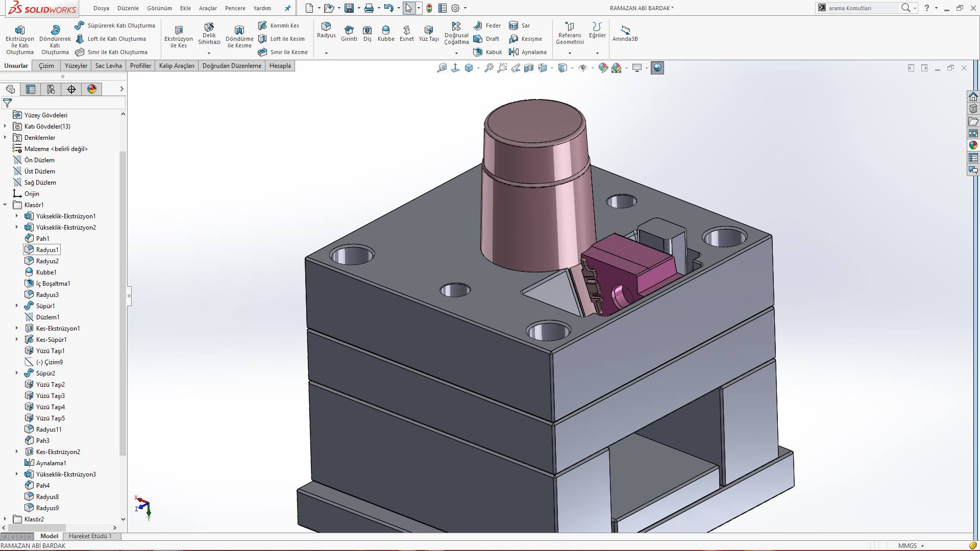
Task: Open the Görünüm menu
Action: (159, 8)
